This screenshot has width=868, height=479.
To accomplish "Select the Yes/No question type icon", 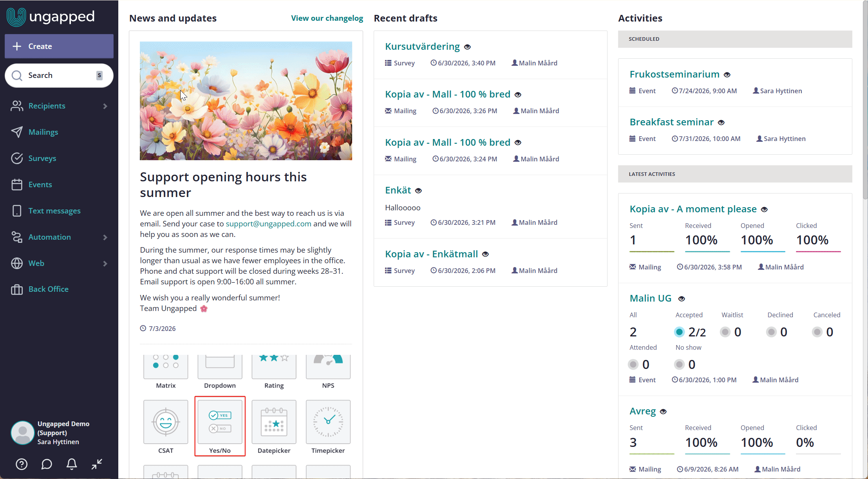I will (x=220, y=422).
